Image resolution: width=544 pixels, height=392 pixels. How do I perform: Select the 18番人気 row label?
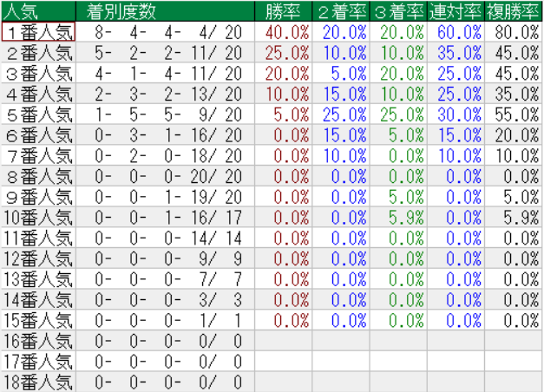pyautogui.click(x=38, y=382)
